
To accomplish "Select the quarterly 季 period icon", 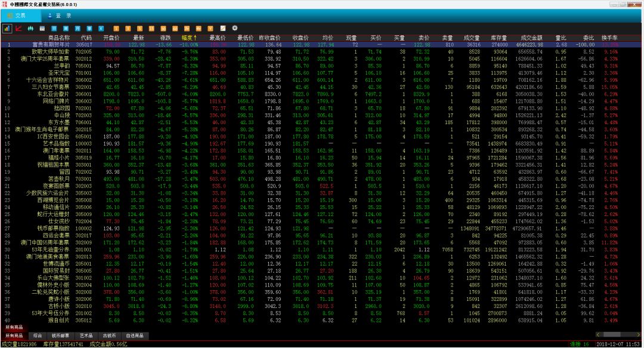I will [89, 29].
